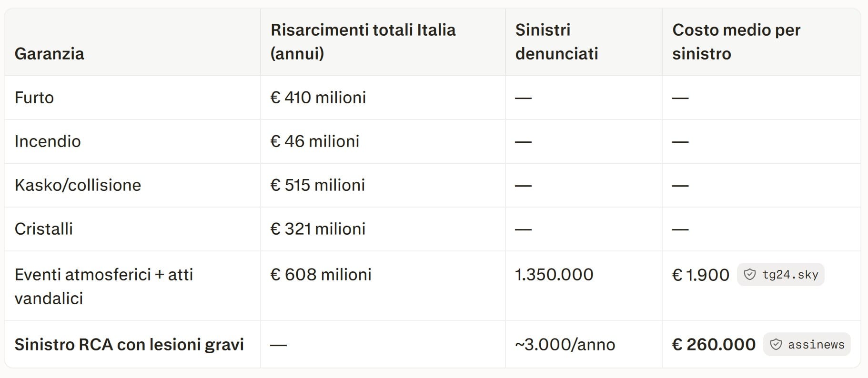The image size is (868, 378).
Task: Click the Furto row label
Action: pos(34,98)
